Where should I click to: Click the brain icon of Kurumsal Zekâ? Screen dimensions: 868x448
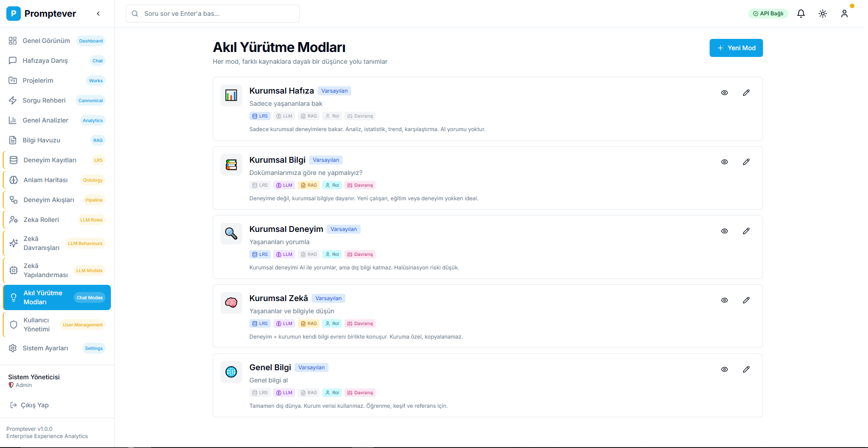pyautogui.click(x=231, y=303)
